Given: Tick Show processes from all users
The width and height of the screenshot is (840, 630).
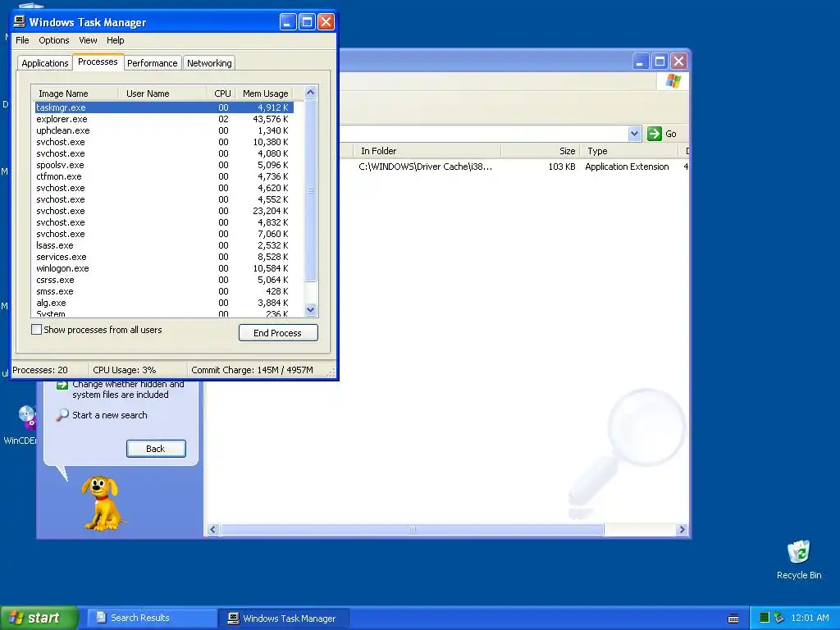Looking at the screenshot, I should (x=36, y=330).
